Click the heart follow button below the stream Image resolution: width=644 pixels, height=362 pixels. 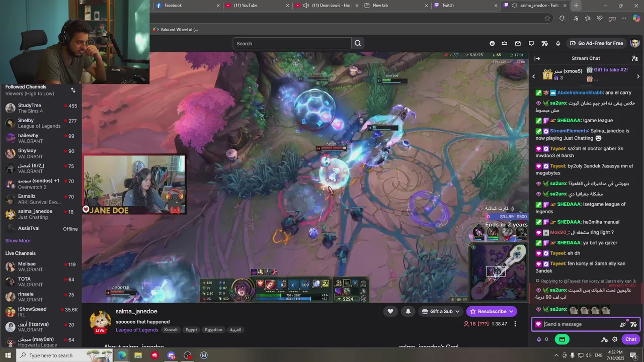pos(390,311)
